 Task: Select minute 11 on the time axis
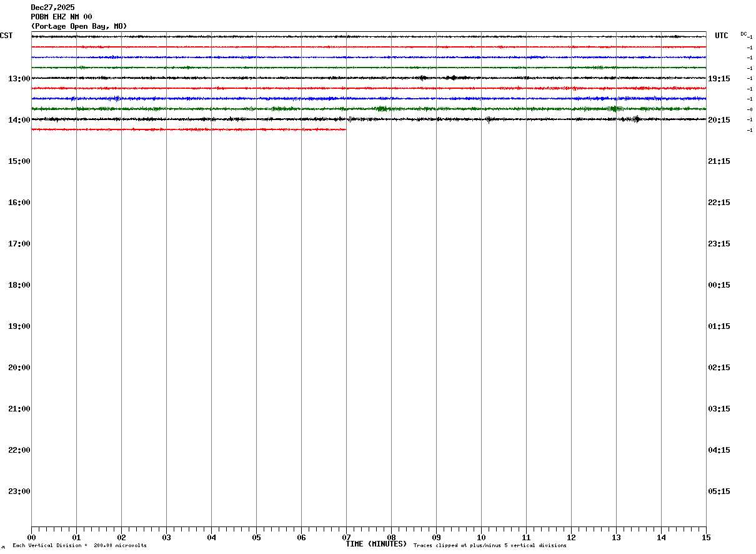(x=526, y=537)
